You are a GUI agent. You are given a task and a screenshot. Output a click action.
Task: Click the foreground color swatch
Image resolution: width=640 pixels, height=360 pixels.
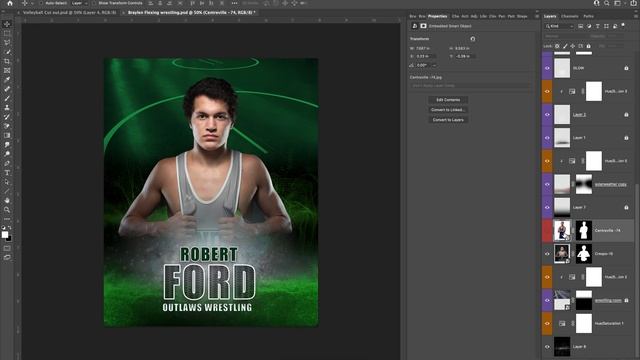pyautogui.click(x=5, y=235)
